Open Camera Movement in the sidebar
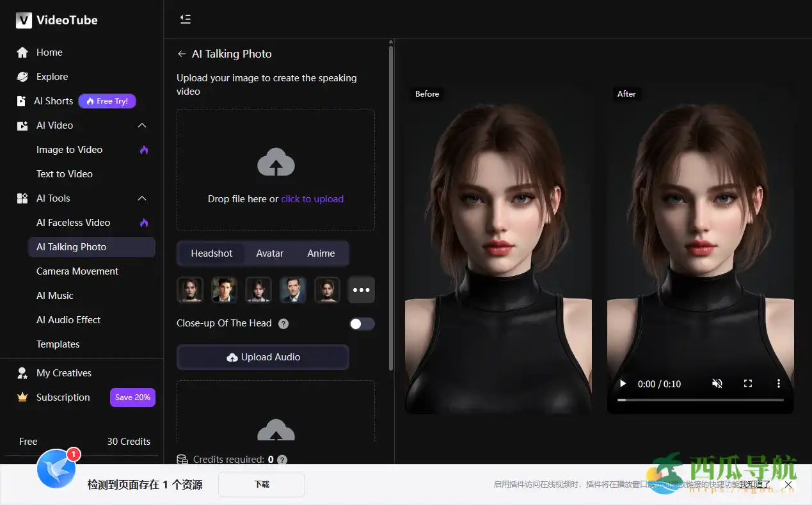This screenshot has height=505, width=812. [77, 271]
